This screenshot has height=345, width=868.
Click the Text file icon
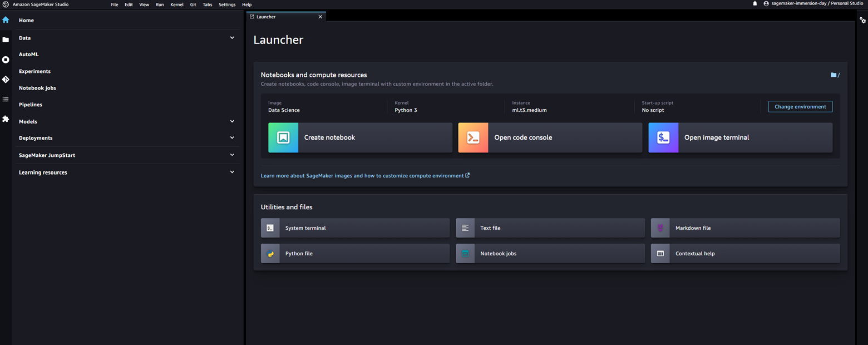[465, 228]
